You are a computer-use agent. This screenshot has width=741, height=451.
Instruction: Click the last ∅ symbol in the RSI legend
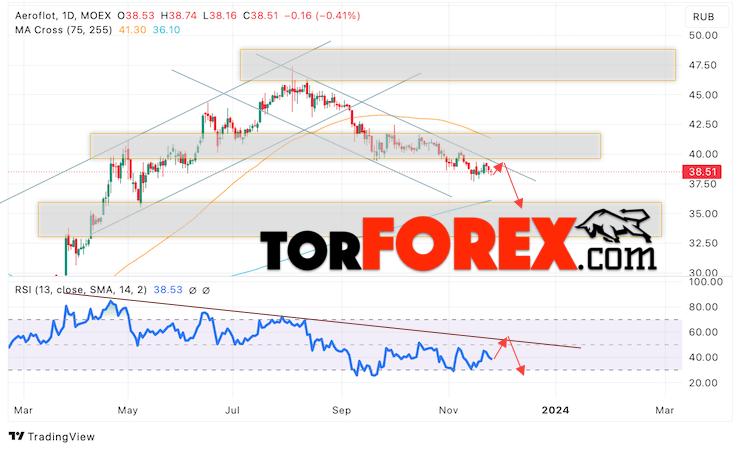[206, 290]
